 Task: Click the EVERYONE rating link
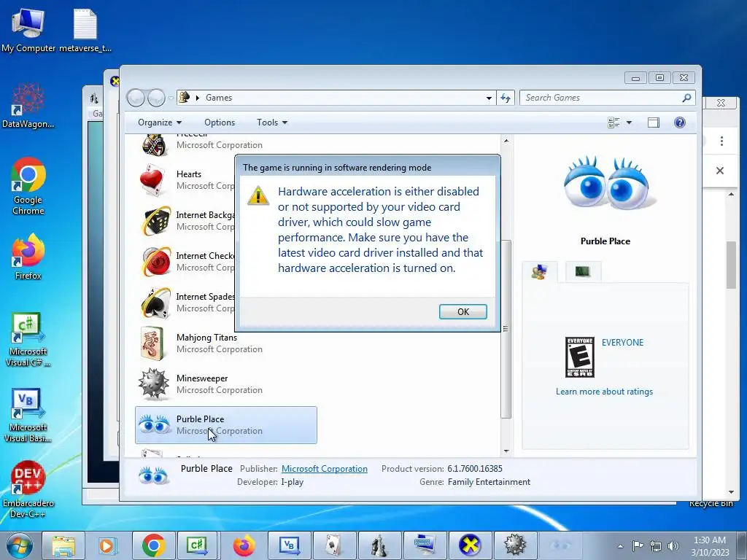tap(622, 343)
